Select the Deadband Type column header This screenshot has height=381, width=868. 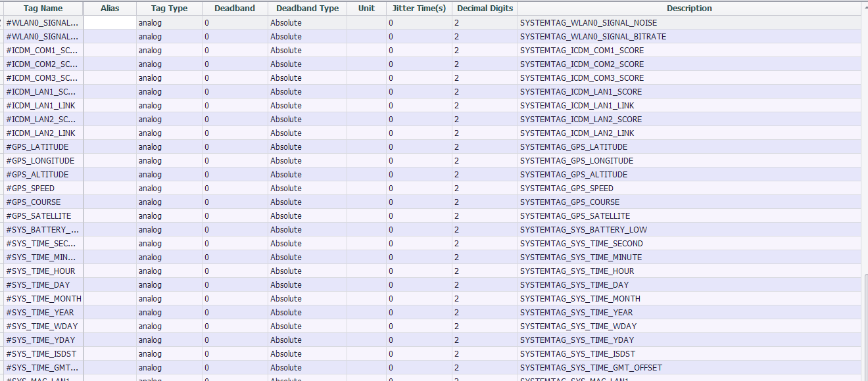[307, 9]
